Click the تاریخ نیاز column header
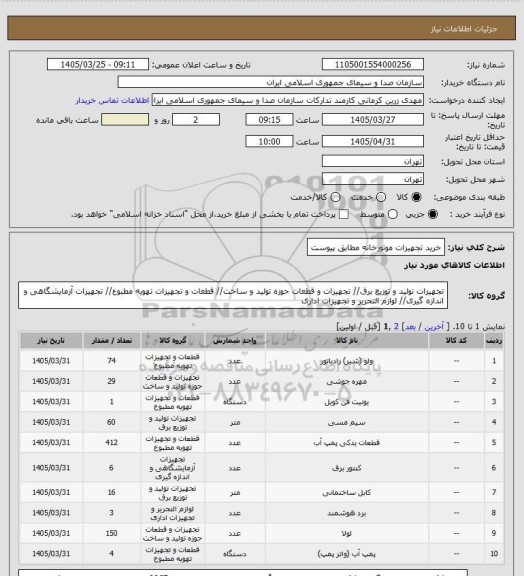Viewport: 524px width, 576px height. tap(51, 341)
